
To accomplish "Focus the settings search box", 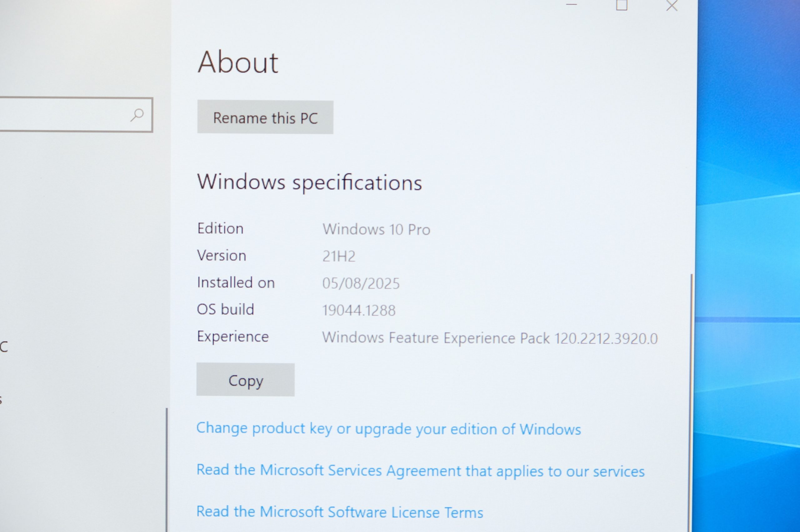I will 76,115.
